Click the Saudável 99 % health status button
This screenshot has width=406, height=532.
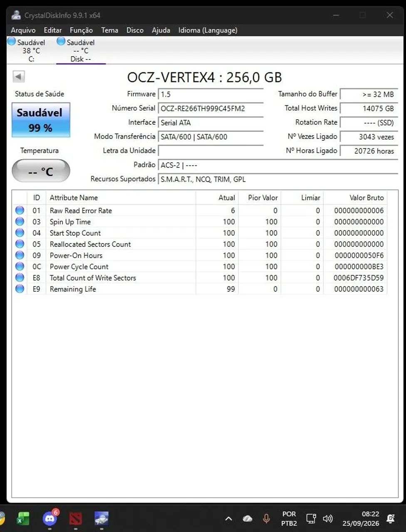click(41, 120)
